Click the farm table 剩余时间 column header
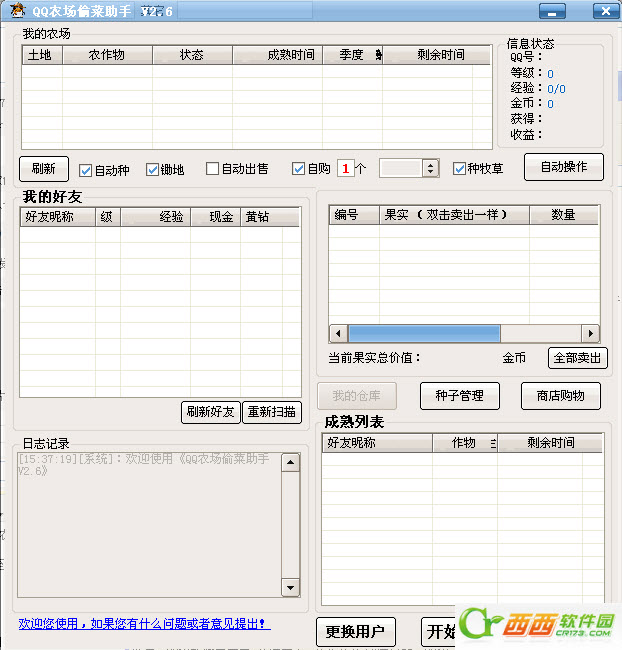The height and width of the screenshot is (650, 622). pyautogui.click(x=436, y=55)
